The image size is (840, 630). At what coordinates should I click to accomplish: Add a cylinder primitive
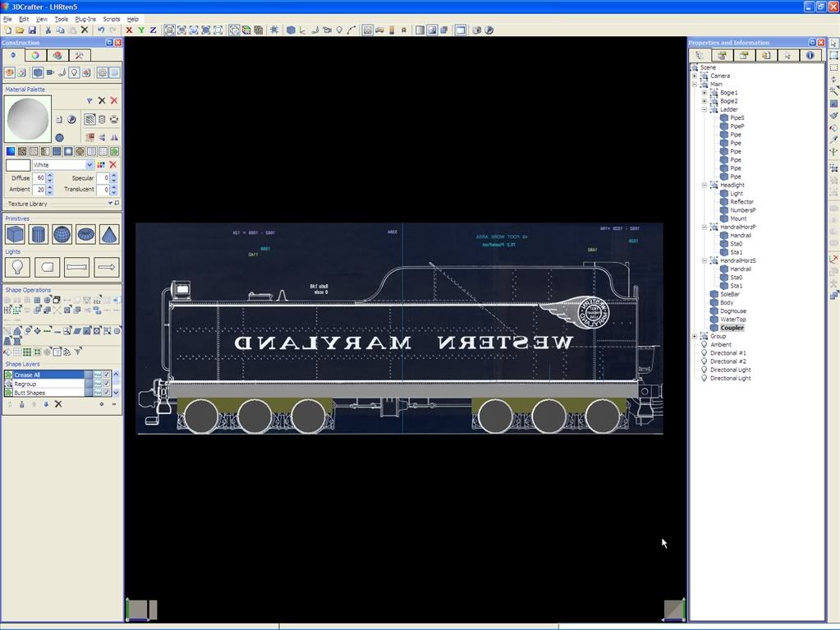click(39, 235)
